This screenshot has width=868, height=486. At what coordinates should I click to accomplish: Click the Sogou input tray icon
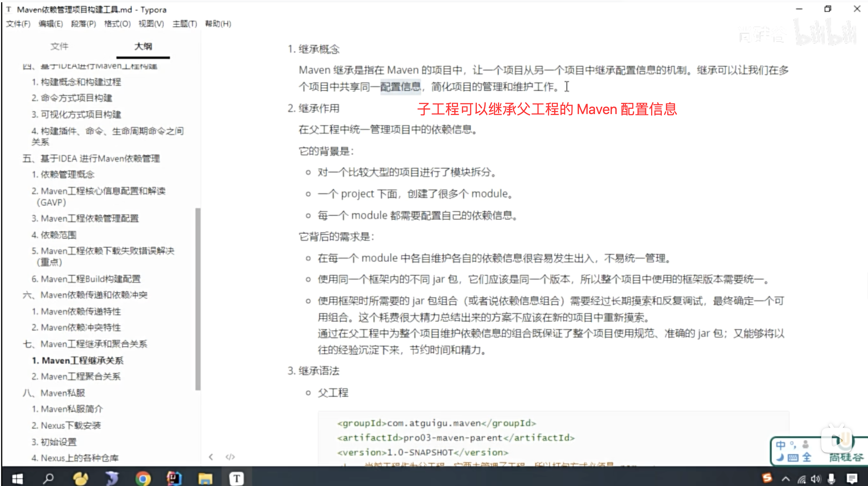click(x=767, y=478)
